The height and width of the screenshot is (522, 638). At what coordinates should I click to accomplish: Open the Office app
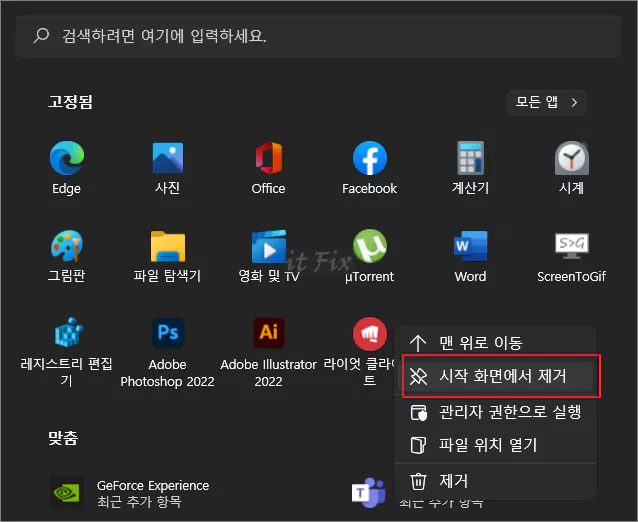(x=269, y=168)
